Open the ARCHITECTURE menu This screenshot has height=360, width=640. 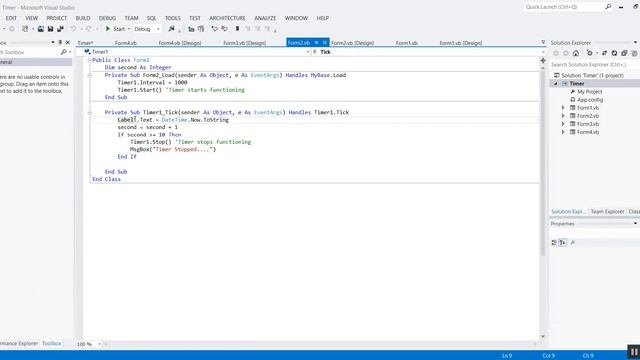tap(227, 18)
